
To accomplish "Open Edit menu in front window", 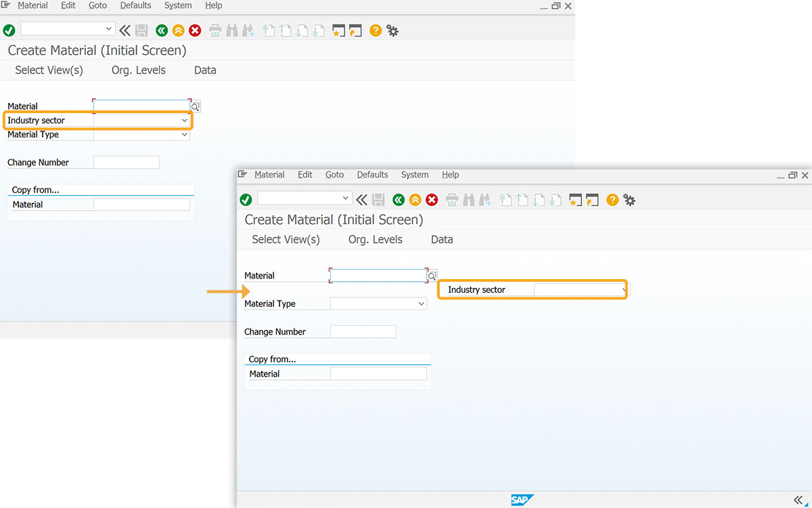I will 305,175.
